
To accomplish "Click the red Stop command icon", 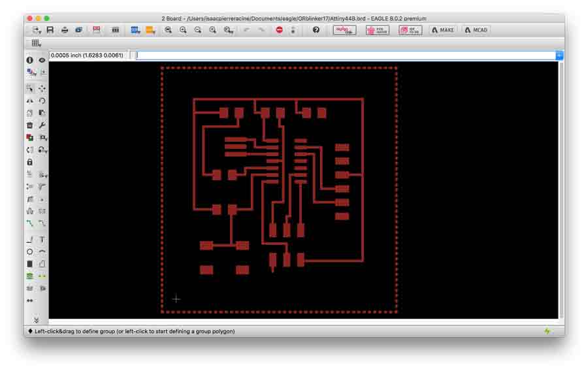I will pyautogui.click(x=280, y=30).
